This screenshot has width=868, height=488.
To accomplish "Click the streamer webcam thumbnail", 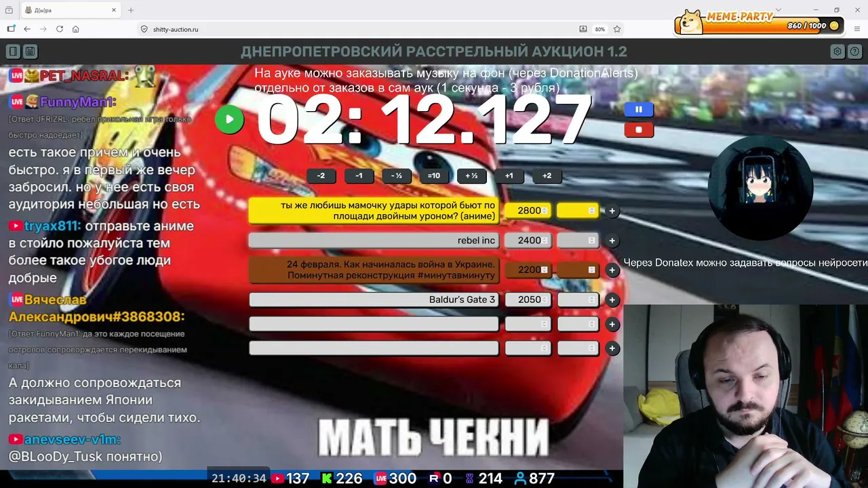I will (x=745, y=396).
